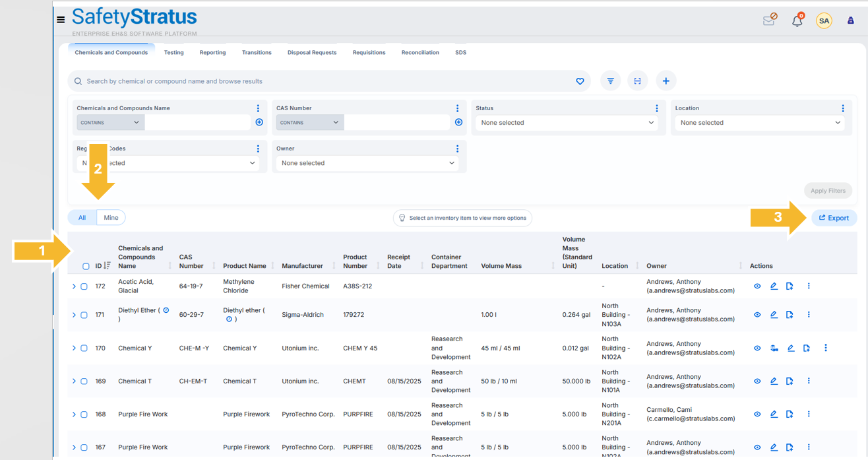The height and width of the screenshot is (460, 868).
Task: Check the box for row 172
Action: pyautogui.click(x=84, y=286)
